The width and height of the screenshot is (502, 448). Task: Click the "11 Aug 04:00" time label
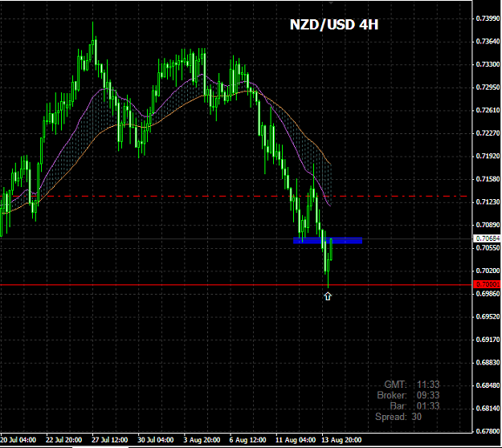tap(296, 440)
